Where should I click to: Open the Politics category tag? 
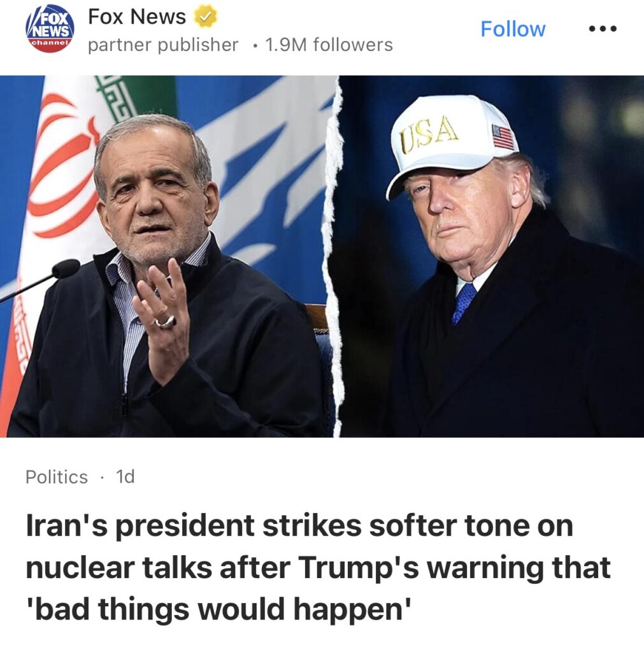pyautogui.click(x=57, y=476)
